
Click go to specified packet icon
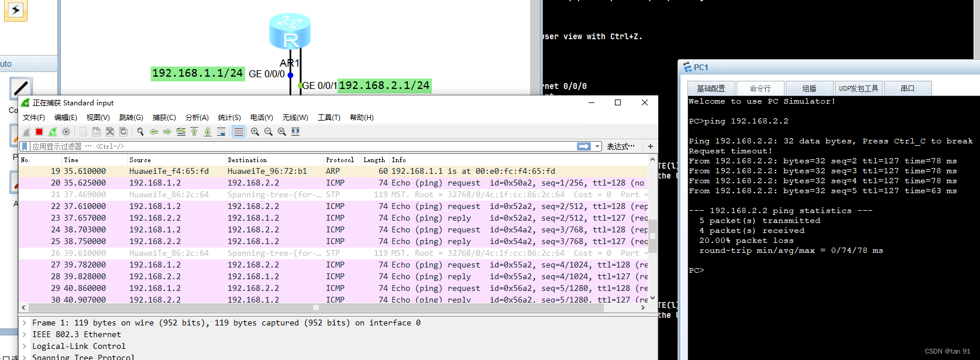[181, 132]
